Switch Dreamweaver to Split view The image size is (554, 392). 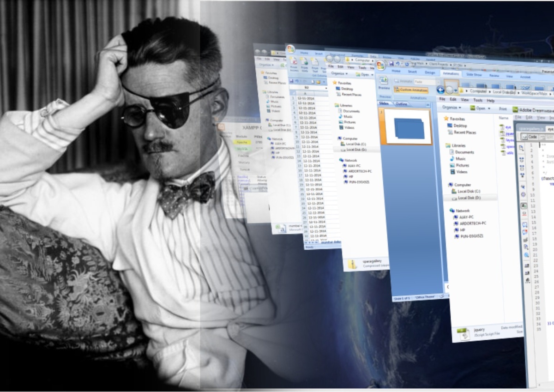[547, 137]
